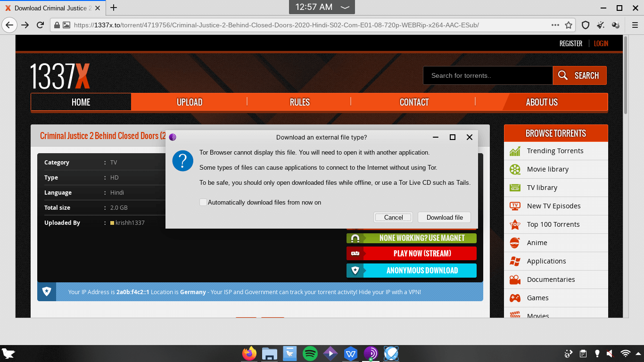Click the Download file button
The height and width of the screenshot is (362, 644).
(445, 217)
